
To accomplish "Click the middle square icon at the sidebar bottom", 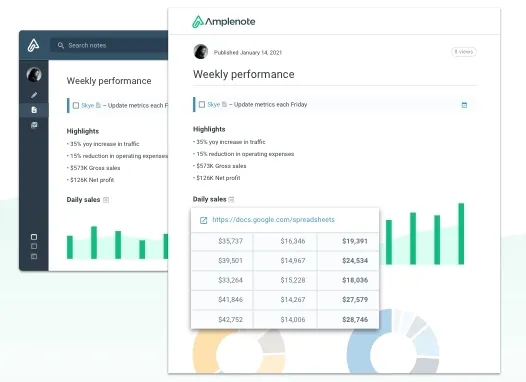I will (x=34, y=247).
